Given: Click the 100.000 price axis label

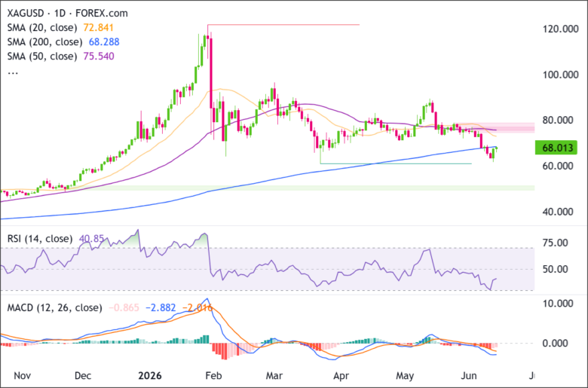Looking at the screenshot, I should click(x=561, y=75).
